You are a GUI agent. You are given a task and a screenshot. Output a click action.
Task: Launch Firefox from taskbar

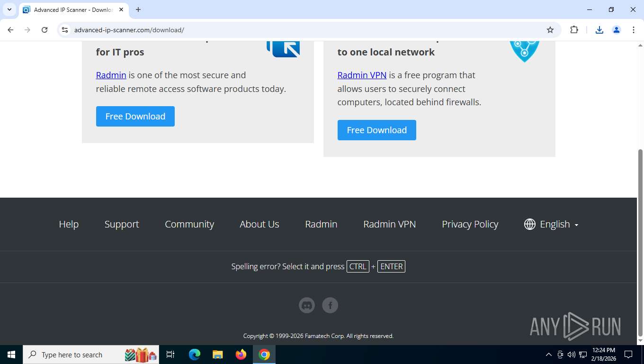coord(241,355)
